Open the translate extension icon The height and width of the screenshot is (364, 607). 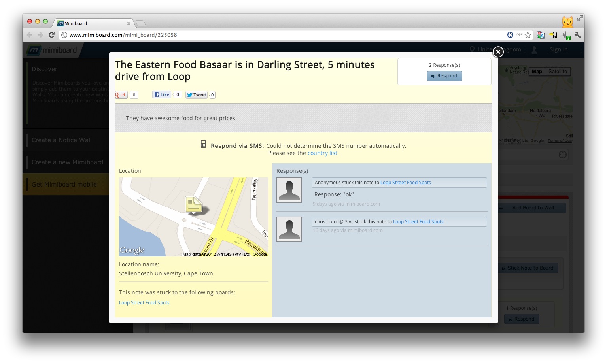click(x=541, y=35)
